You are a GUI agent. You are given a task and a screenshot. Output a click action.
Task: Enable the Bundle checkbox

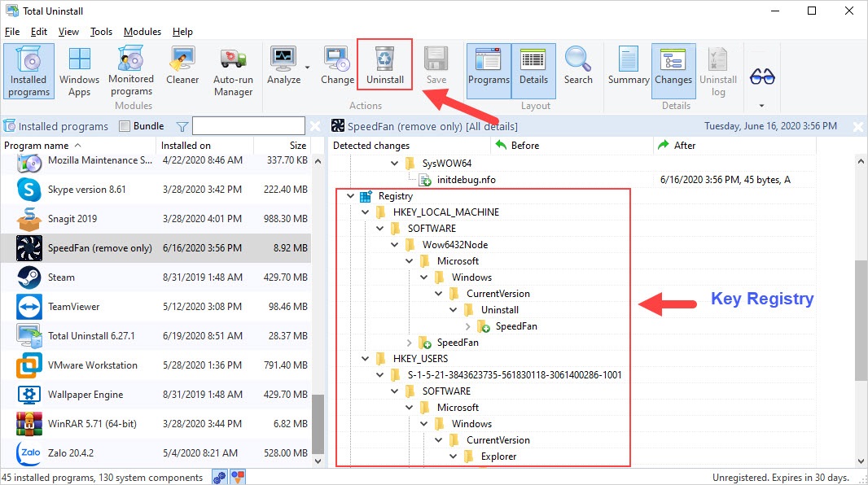pyautogui.click(x=125, y=126)
